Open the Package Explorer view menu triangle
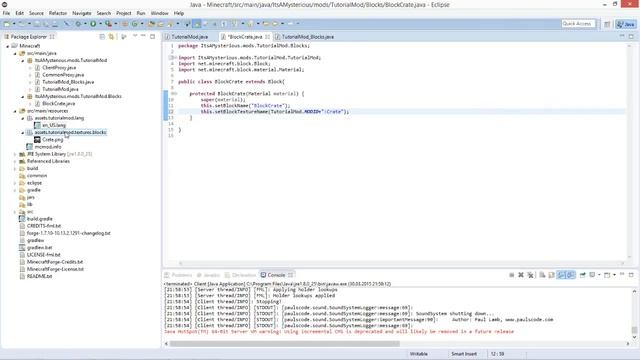This screenshot has width=640, height=360. [x=135, y=36]
